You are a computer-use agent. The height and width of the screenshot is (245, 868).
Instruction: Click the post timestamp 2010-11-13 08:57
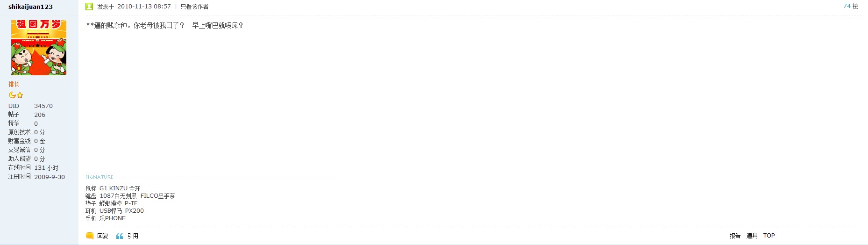pos(144,7)
